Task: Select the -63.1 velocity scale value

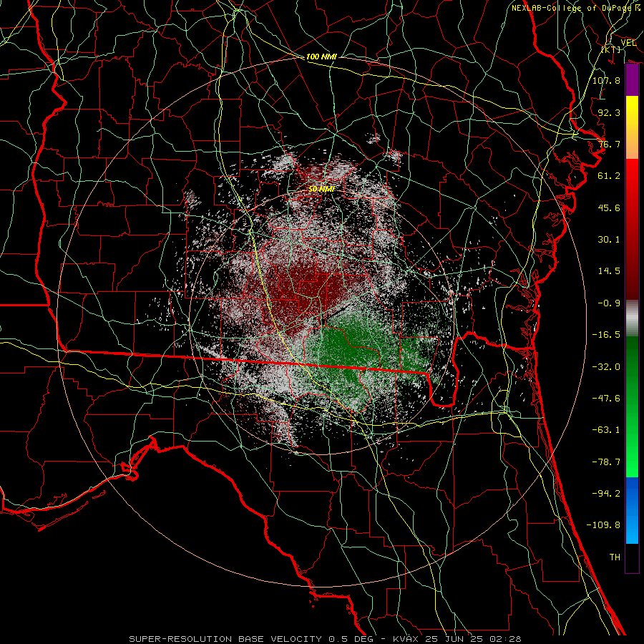Action: (606, 430)
